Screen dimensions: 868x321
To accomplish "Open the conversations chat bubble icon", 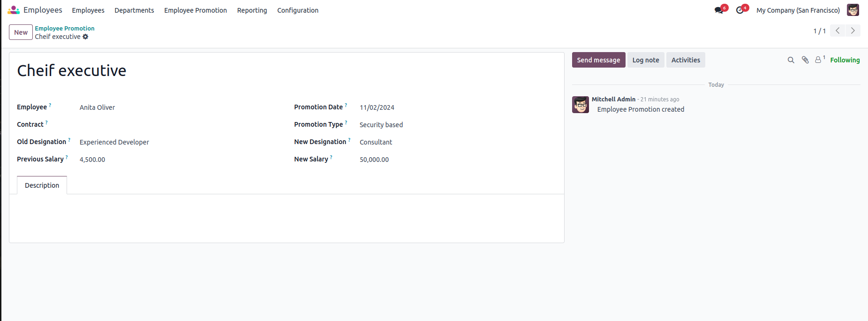I will [719, 10].
